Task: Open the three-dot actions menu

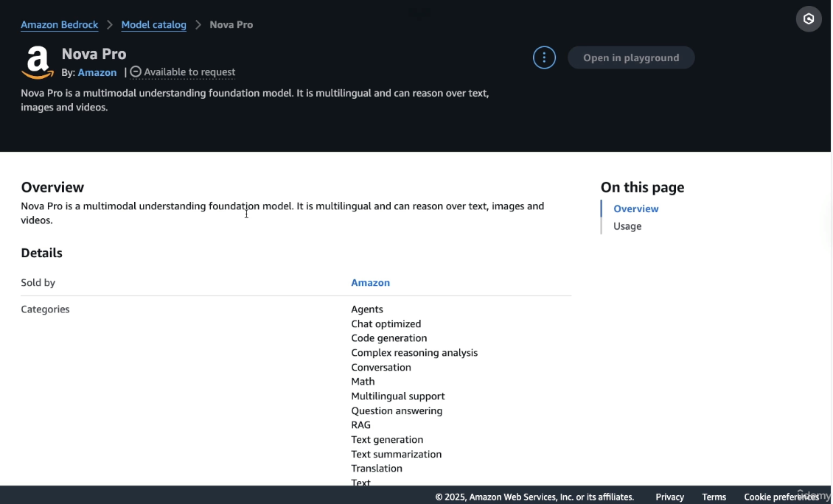Action: tap(544, 57)
